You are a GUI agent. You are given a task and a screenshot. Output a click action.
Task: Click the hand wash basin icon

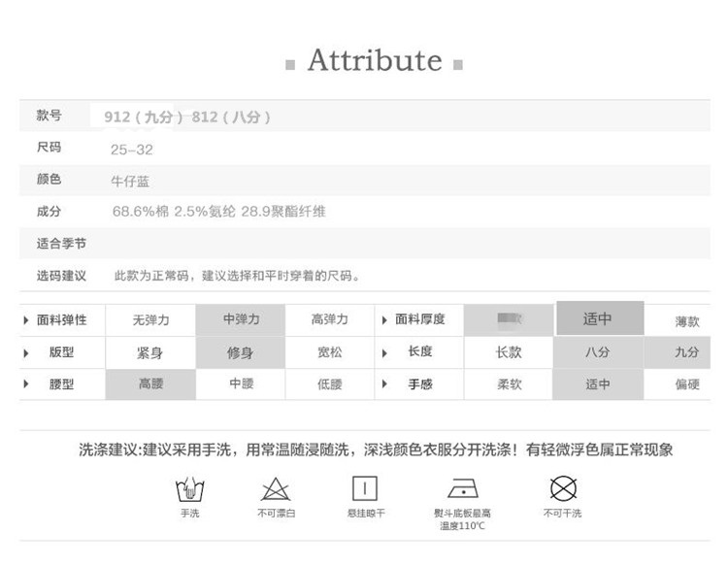coord(190,489)
